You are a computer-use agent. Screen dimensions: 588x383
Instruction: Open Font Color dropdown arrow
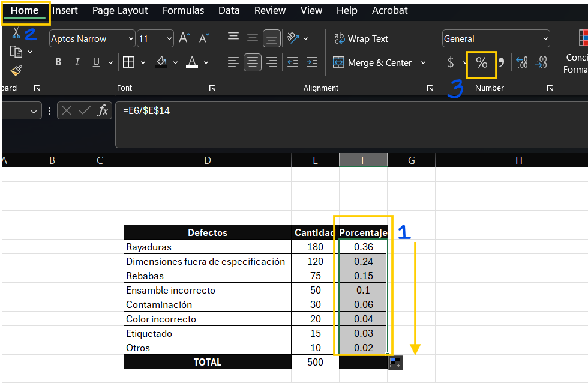[x=206, y=62]
